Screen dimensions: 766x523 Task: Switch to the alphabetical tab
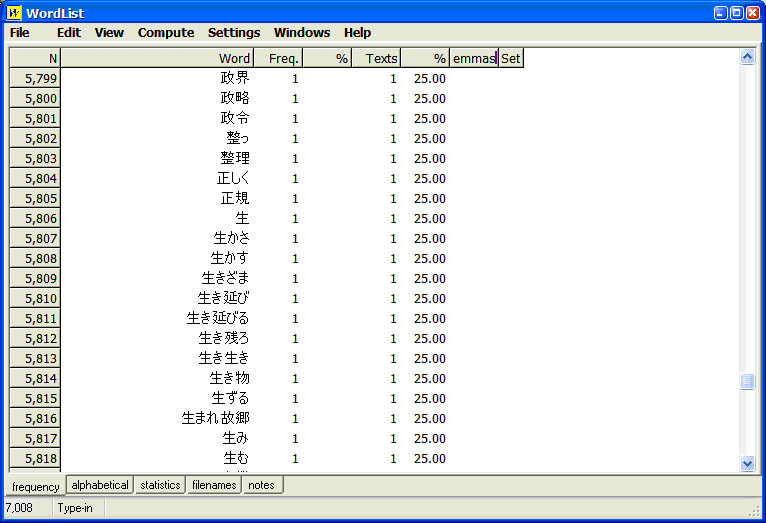click(x=100, y=485)
